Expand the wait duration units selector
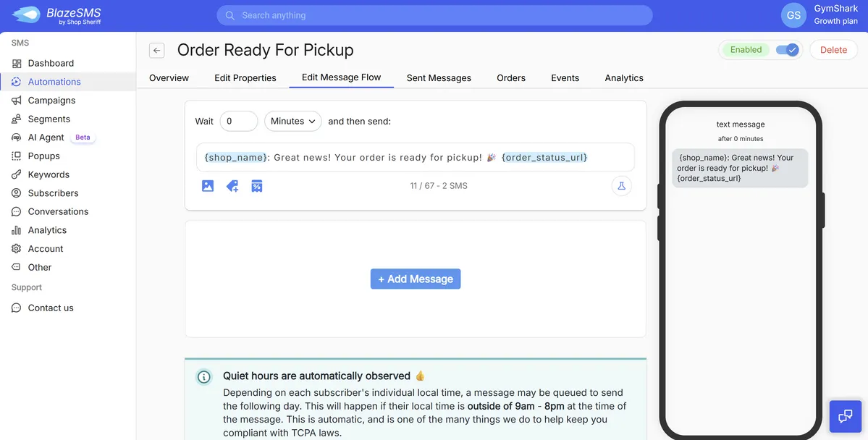The image size is (868, 440). [292, 121]
